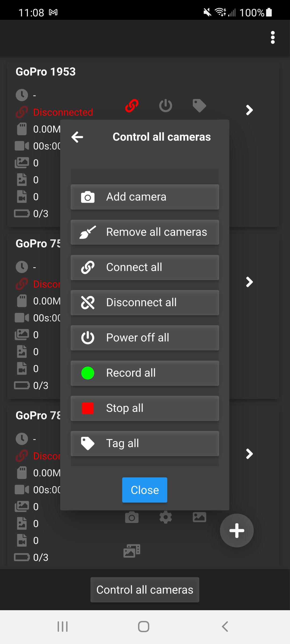Open the settings gear at the bottom
This screenshot has width=290, height=644.
click(x=165, y=517)
